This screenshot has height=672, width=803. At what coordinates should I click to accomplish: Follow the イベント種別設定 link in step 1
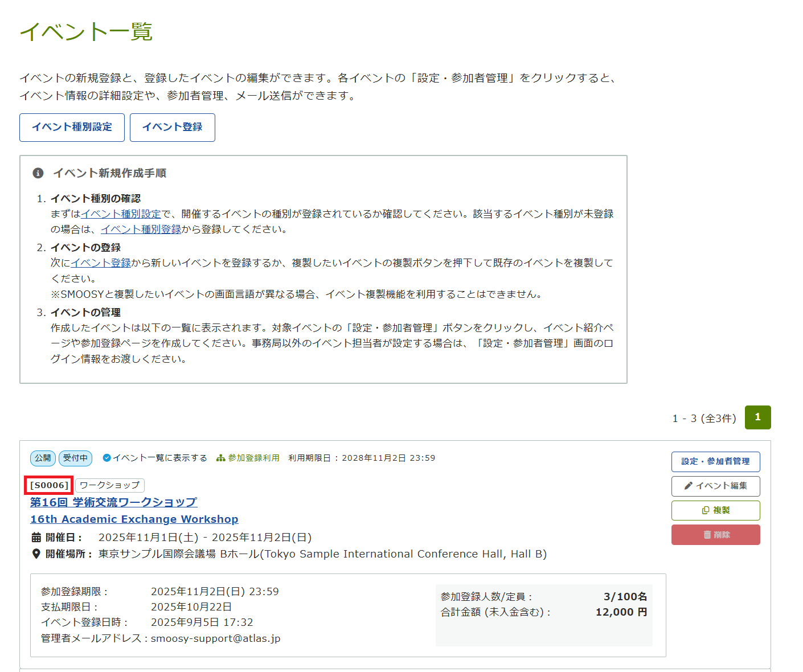121,214
